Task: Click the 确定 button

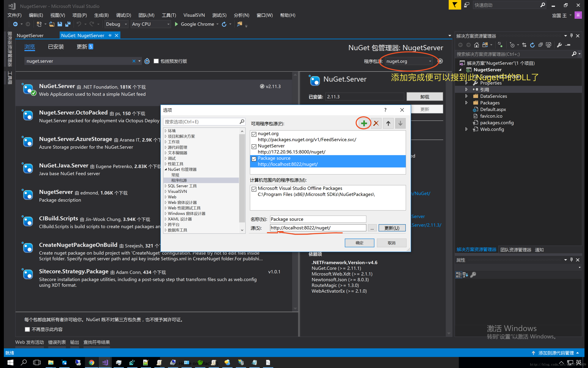Action: point(359,243)
